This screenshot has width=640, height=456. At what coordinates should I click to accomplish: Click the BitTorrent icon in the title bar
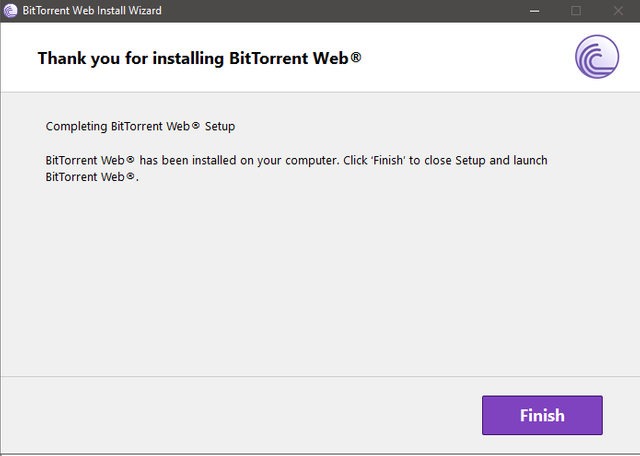pos(11,11)
